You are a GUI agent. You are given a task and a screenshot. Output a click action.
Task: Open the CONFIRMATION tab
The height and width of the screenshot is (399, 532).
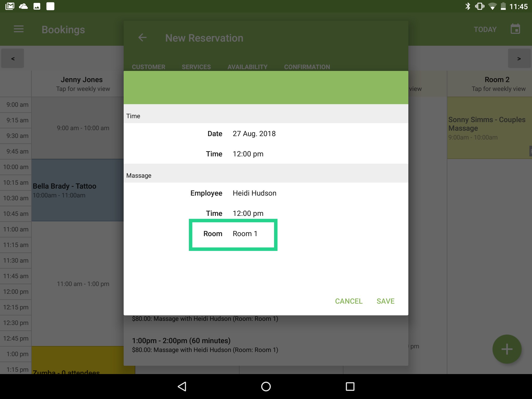pyautogui.click(x=307, y=67)
